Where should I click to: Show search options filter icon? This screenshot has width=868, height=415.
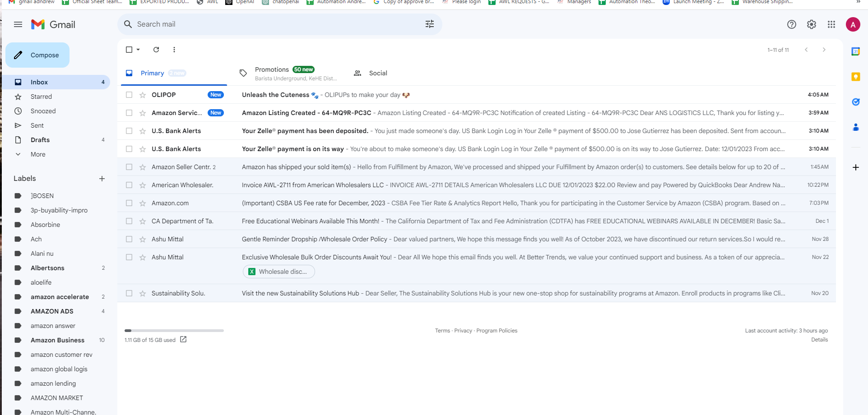430,24
